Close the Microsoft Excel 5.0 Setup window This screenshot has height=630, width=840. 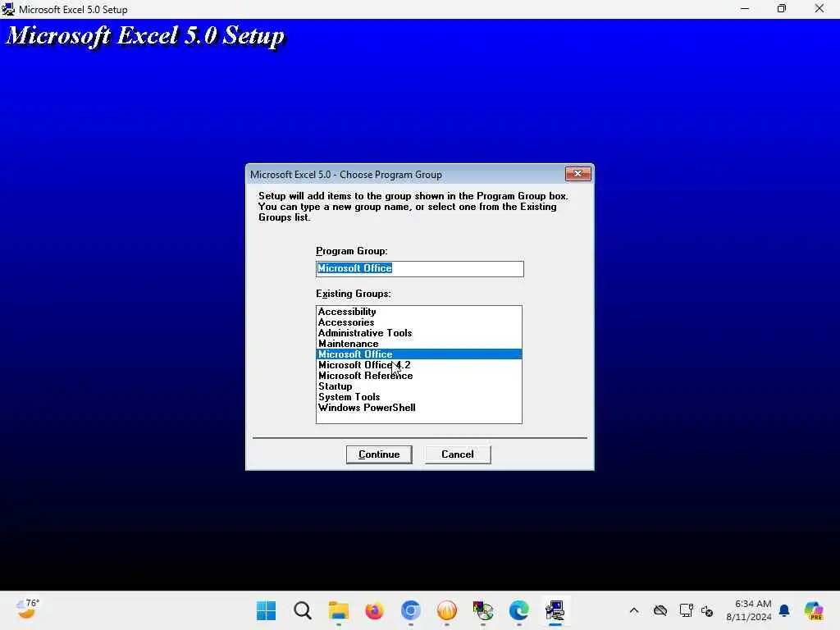(x=819, y=8)
